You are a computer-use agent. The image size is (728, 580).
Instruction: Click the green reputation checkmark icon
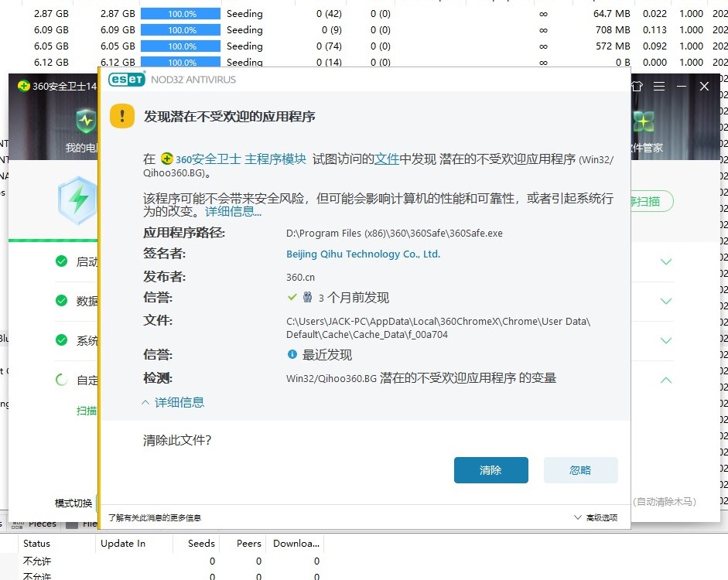[292, 297]
